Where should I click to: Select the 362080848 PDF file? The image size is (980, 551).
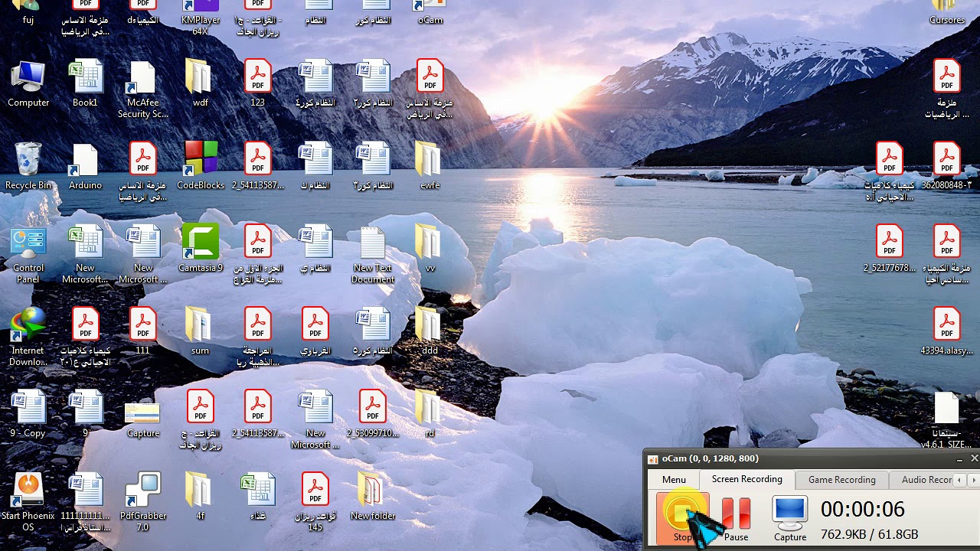pyautogui.click(x=946, y=166)
